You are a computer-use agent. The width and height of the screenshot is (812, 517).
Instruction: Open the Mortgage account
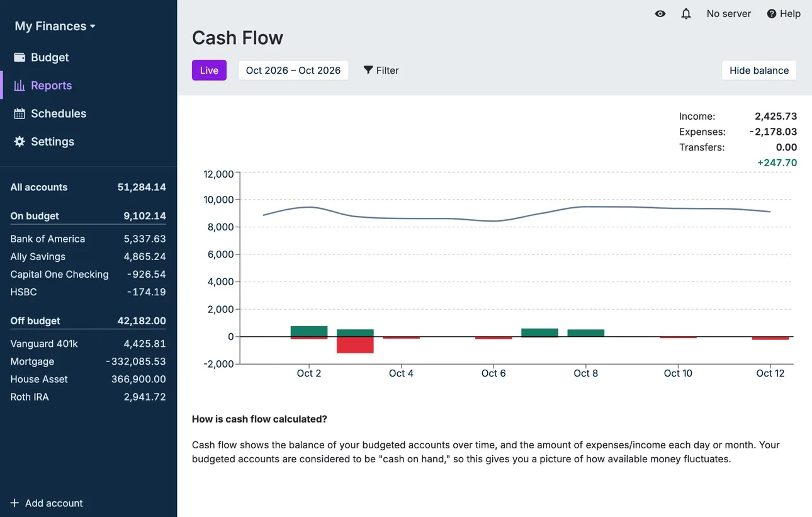click(x=88, y=361)
